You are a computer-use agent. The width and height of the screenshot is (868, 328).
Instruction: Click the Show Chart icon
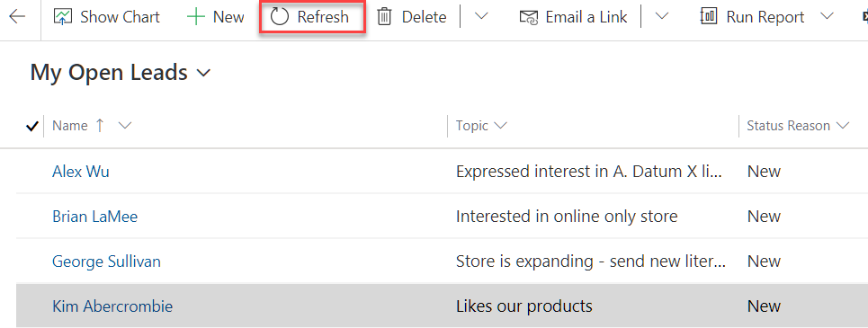point(63,17)
